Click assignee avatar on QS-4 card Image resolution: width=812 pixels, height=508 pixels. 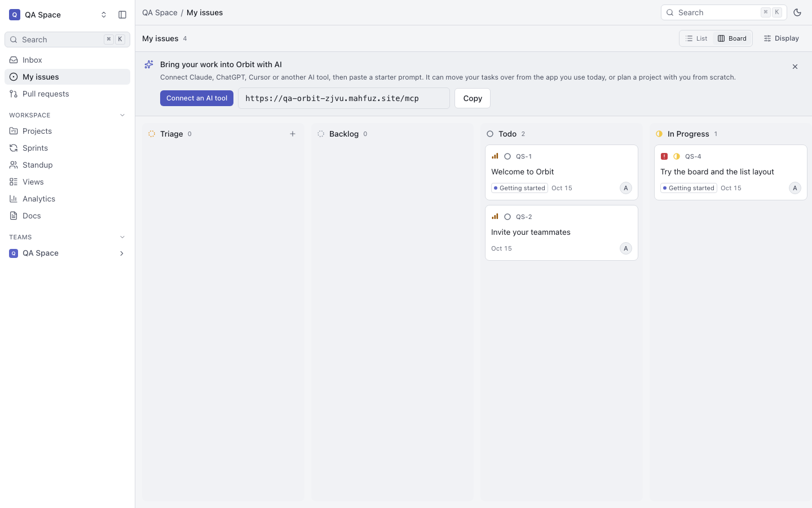795,188
